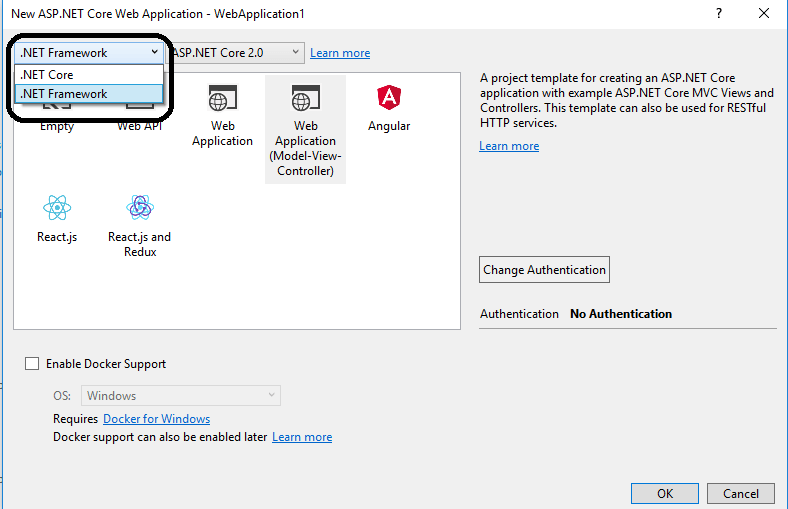788x509 pixels.
Task: Open Learn more link under template description
Action: [509, 146]
